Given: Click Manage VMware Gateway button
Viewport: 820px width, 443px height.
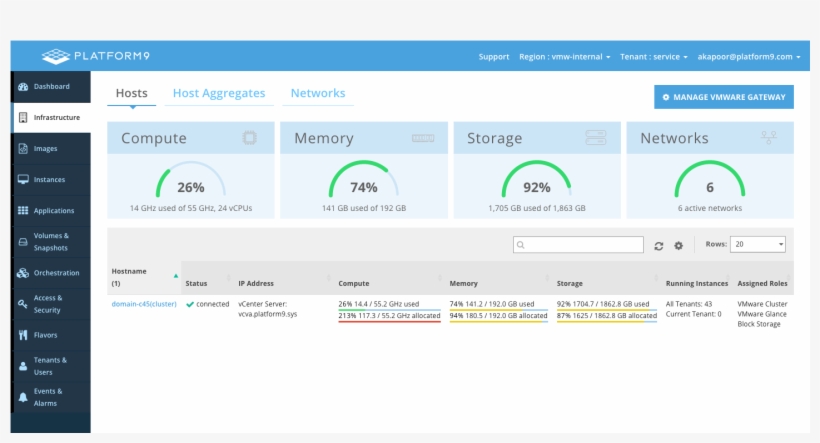Looking at the screenshot, I should tap(724, 97).
